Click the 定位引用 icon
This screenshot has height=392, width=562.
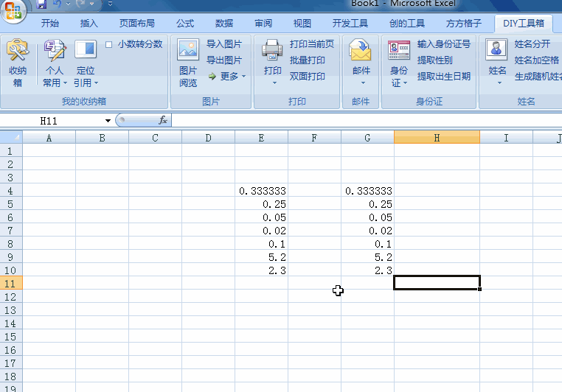[x=86, y=51]
